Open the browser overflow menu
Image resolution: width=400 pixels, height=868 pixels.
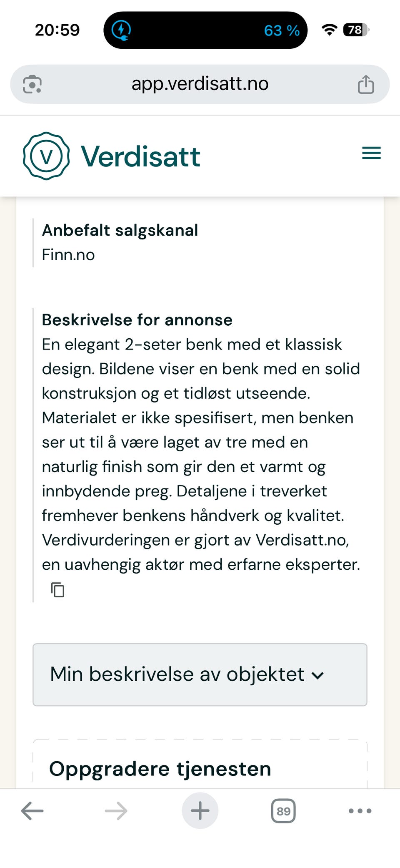[x=359, y=810]
